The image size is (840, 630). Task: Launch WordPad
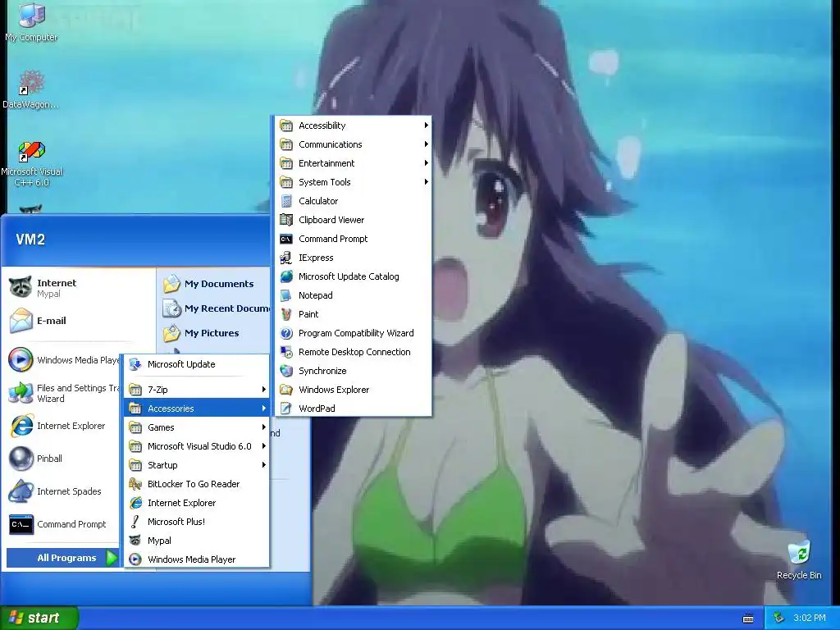353,409
